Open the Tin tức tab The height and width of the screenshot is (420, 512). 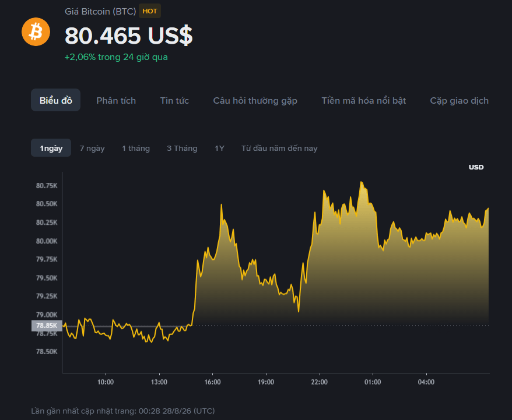(174, 100)
